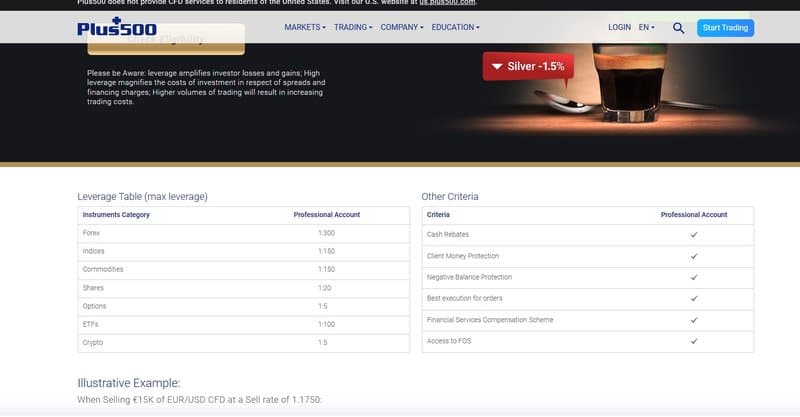Click the Negative Balance Protection checkmark

click(x=693, y=277)
